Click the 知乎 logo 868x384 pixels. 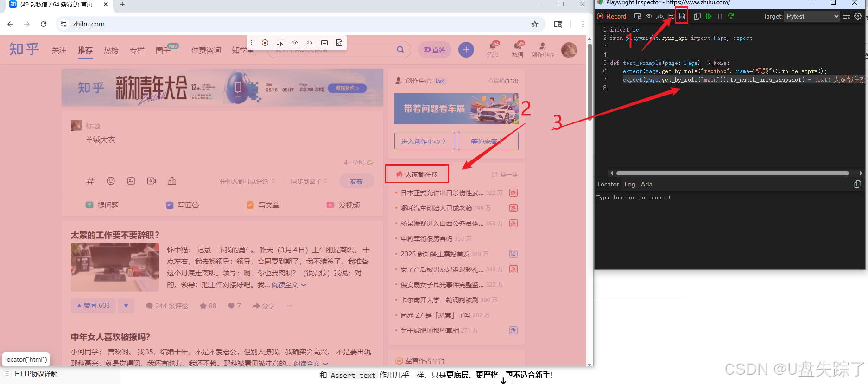(24, 49)
